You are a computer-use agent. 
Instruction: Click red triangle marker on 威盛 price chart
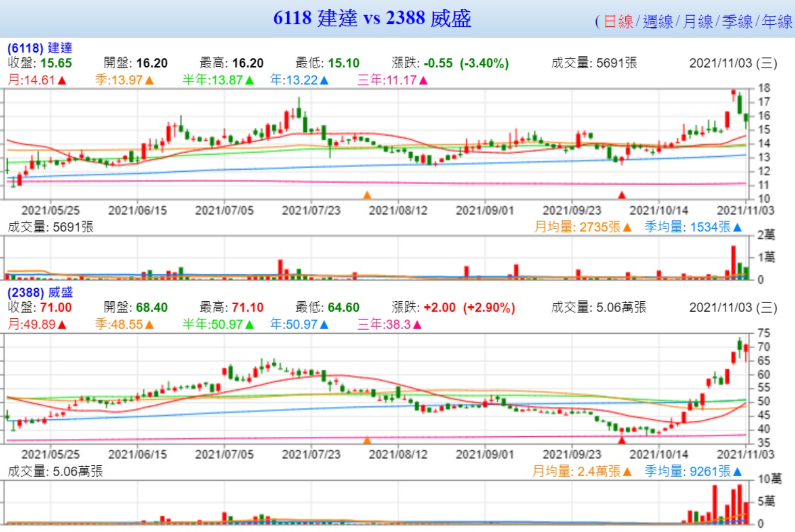622,440
